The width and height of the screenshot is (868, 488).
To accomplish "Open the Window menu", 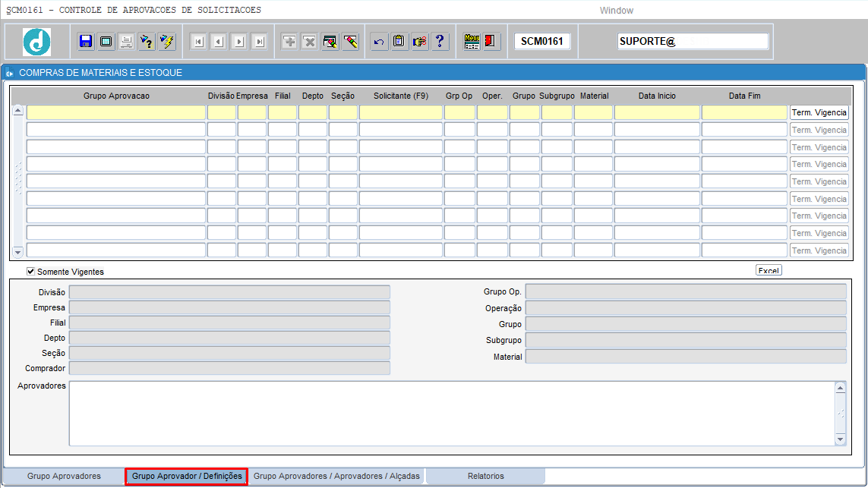I will click(616, 11).
